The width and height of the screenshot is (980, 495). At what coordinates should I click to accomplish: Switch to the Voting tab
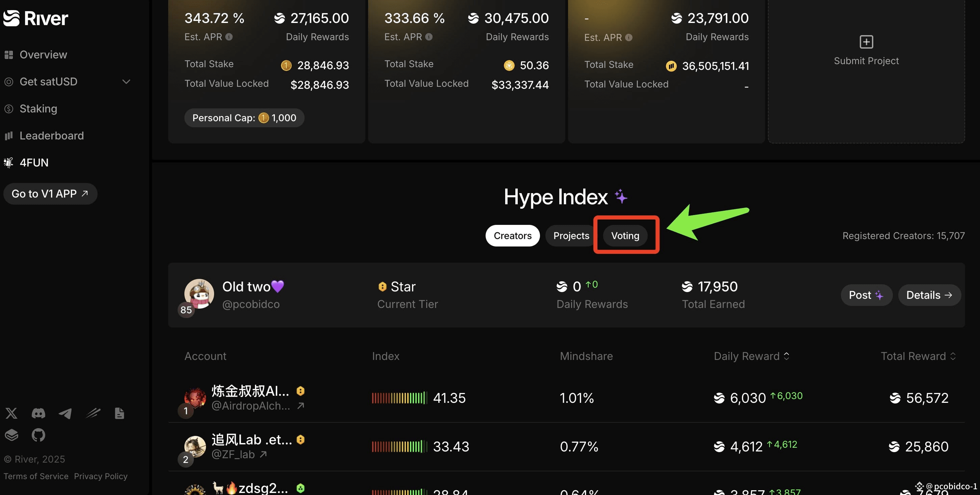coord(625,236)
